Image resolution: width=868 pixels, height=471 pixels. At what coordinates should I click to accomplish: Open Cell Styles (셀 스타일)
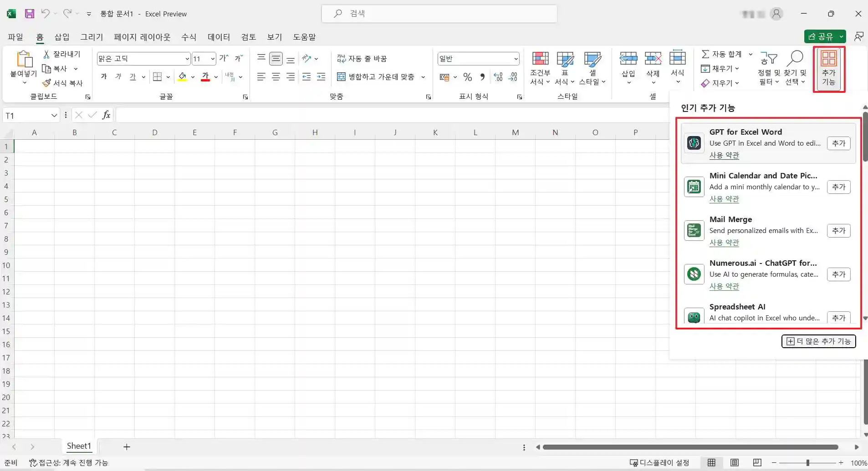(592, 68)
